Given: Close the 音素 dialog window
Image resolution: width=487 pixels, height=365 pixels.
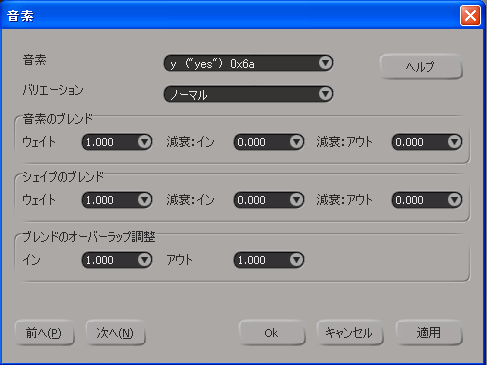Looking at the screenshot, I should click(x=470, y=15).
